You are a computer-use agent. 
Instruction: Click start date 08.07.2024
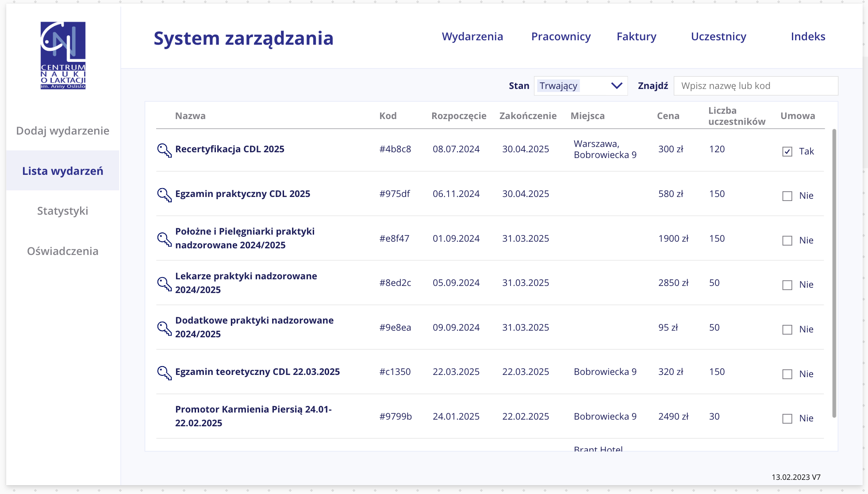pos(456,149)
